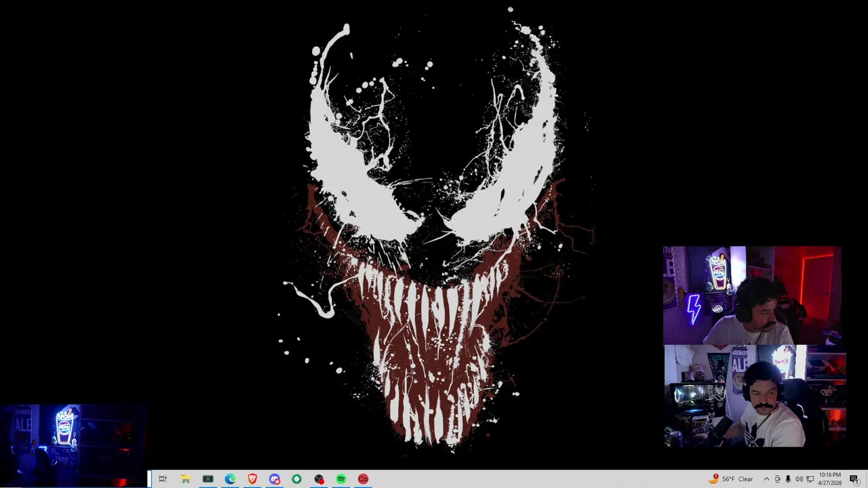Select the neon sign camera preview thumbnail
Image resolution: width=868 pixels, height=488 pixels.
click(x=73, y=445)
